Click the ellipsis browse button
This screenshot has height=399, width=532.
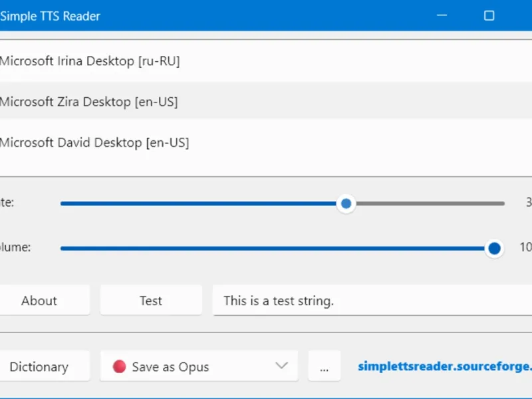(325, 366)
